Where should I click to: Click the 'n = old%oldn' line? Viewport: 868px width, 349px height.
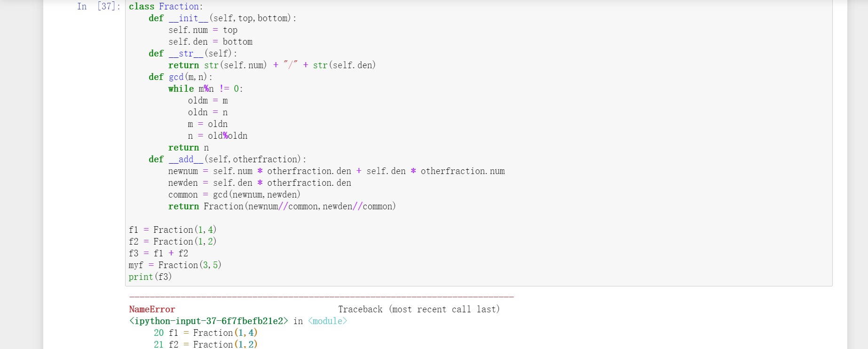218,136
